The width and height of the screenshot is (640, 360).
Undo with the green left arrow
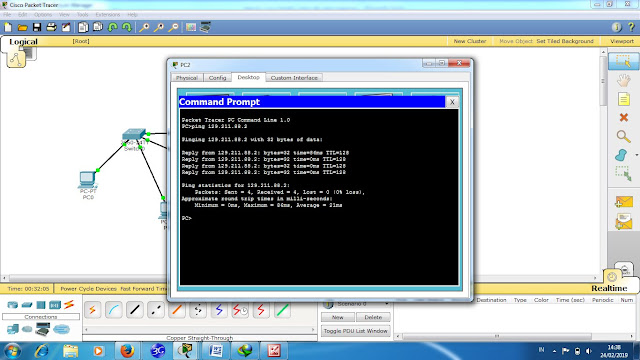click(113, 27)
